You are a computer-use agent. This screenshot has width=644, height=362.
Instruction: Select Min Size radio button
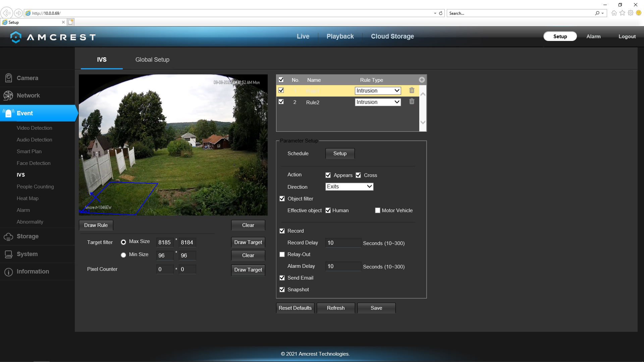coord(123,255)
